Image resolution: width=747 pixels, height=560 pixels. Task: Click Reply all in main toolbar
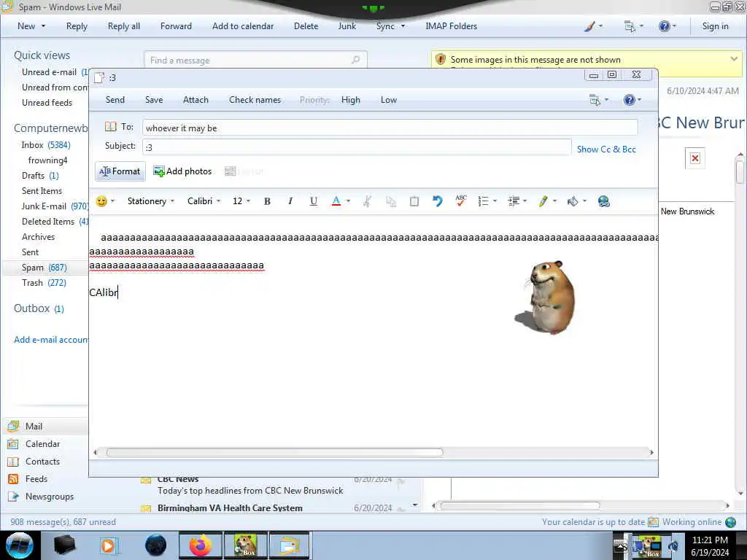pyautogui.click(x=124, y=26)
